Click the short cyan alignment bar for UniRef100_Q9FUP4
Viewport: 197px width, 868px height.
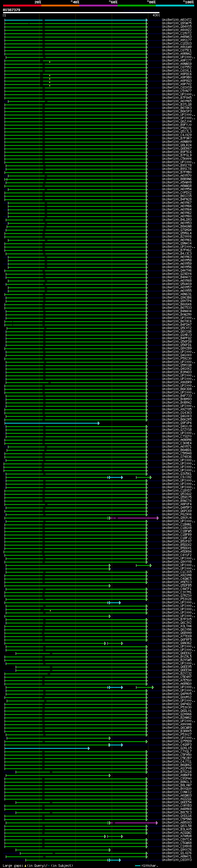click(52, 423)
